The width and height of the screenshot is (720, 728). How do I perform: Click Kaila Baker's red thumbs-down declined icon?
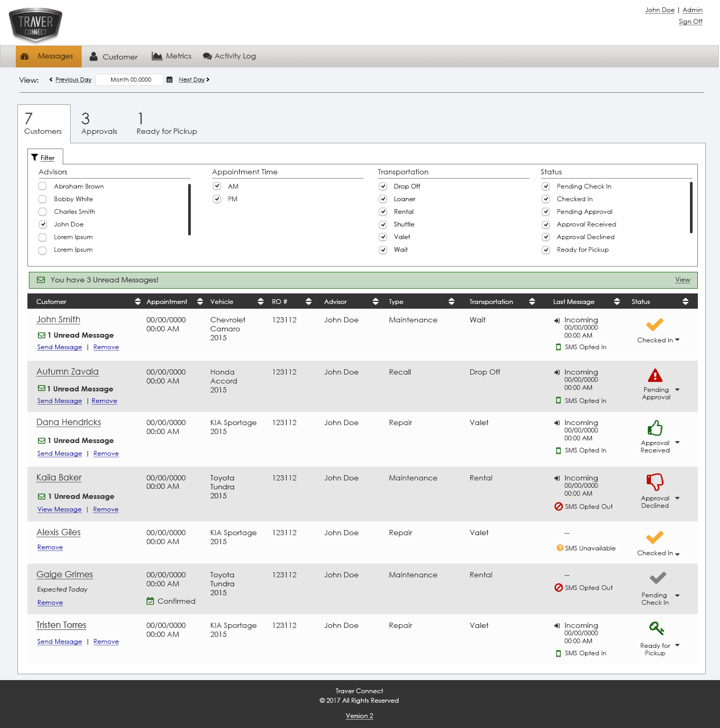[655, 481]
